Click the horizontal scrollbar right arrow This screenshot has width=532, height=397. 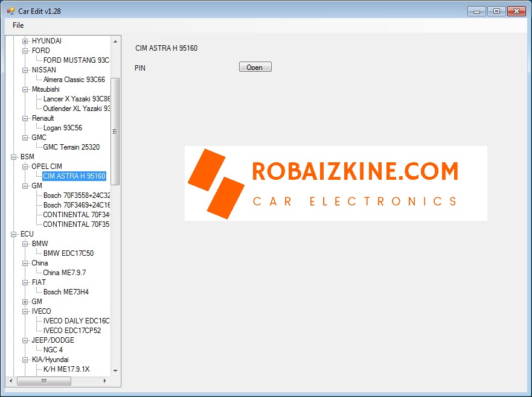[104, 381]
